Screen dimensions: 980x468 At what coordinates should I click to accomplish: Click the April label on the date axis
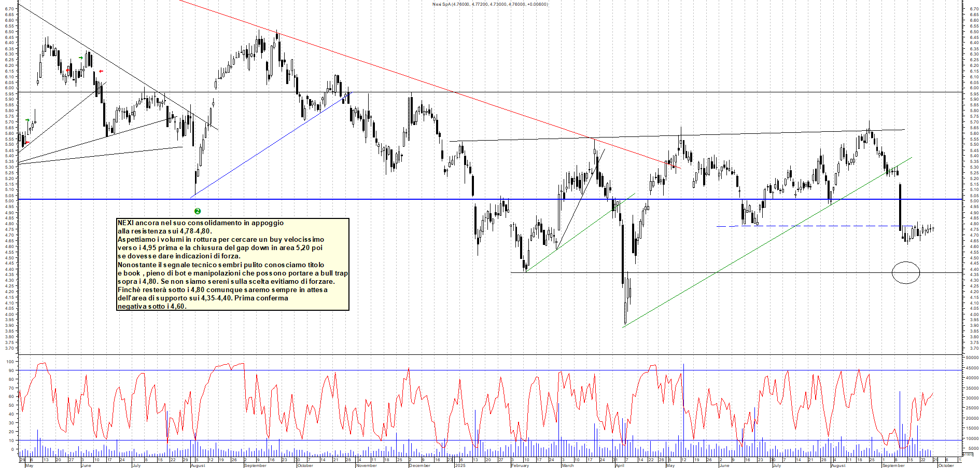coord(620,465)
